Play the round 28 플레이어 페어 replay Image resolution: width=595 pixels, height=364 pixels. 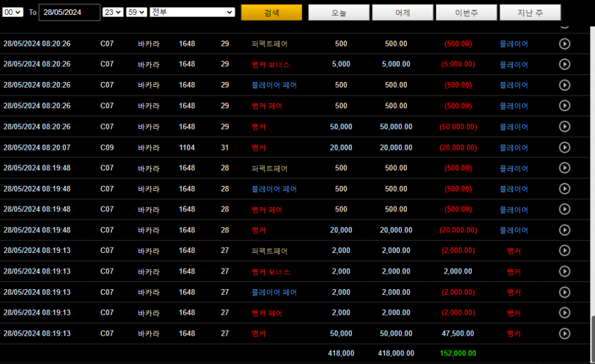564,189
